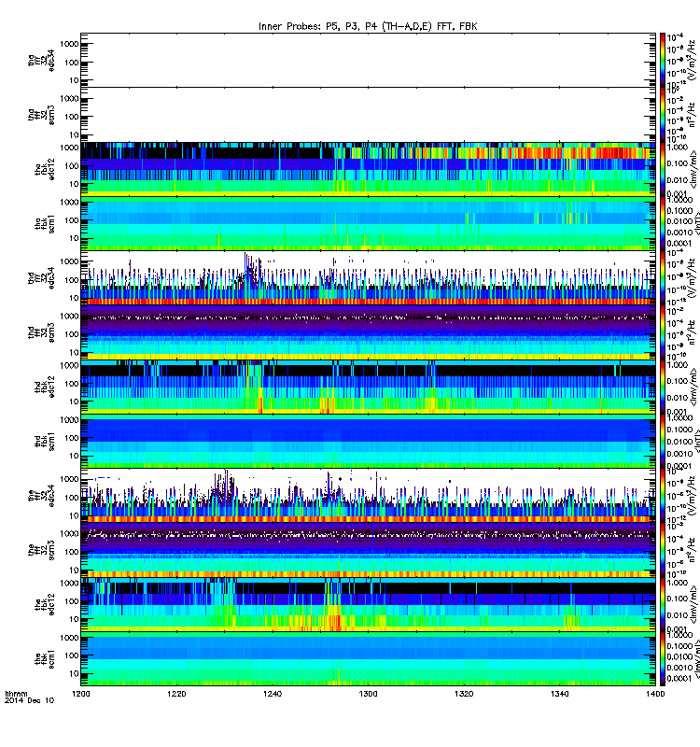The height and width of the screenshot is (747, 700).
Task: Click the color bar beside the fbk scm1 panel
Action: pyautogui.click(x=663, y=659)
